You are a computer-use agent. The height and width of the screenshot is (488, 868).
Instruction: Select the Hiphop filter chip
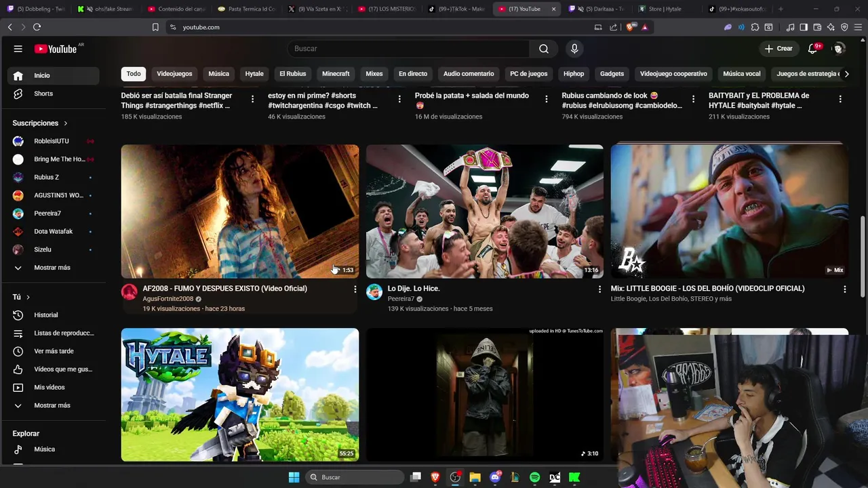[574, 74]
